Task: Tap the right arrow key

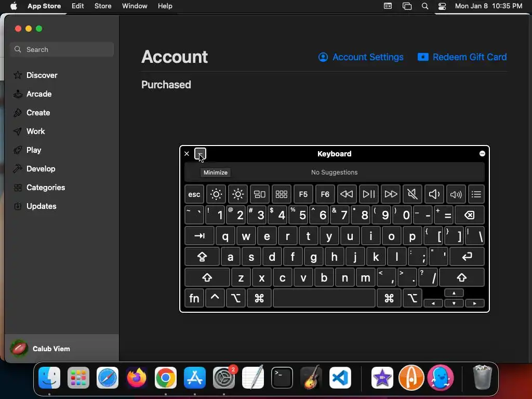Action: pos(475,303)
